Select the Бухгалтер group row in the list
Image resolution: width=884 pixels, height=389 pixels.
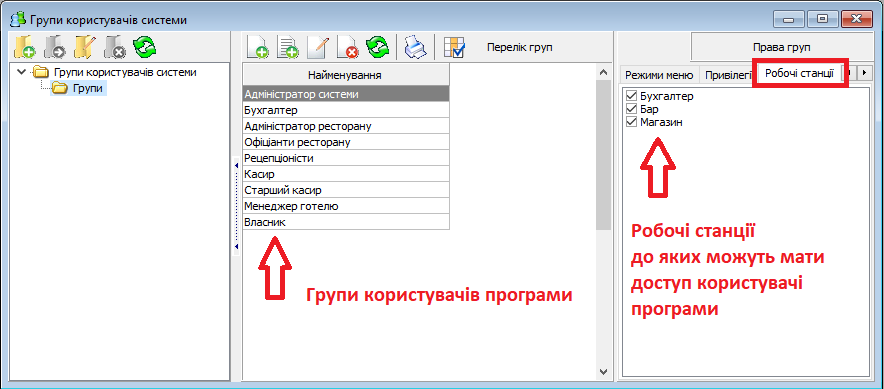point(346,110)
